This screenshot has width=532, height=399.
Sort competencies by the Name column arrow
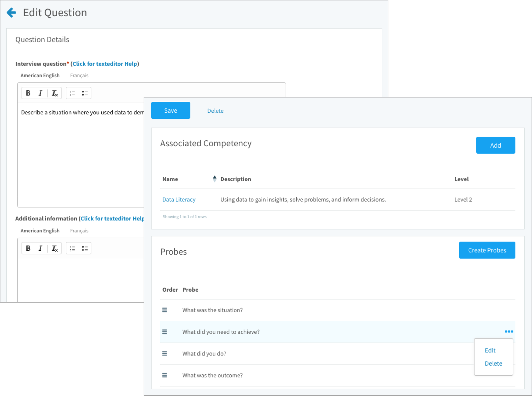214,179
